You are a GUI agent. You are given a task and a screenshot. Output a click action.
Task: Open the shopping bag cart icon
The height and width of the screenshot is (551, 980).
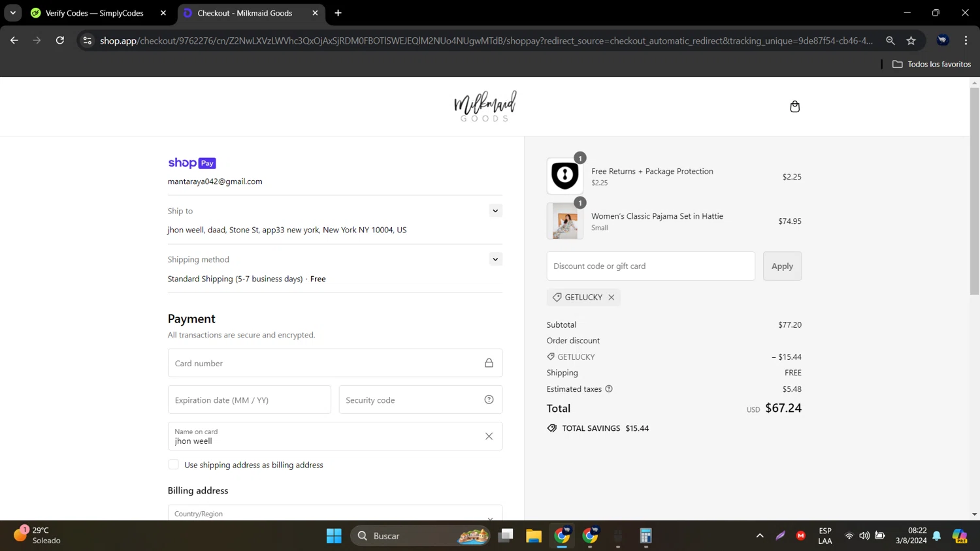(x=794, y=106)
